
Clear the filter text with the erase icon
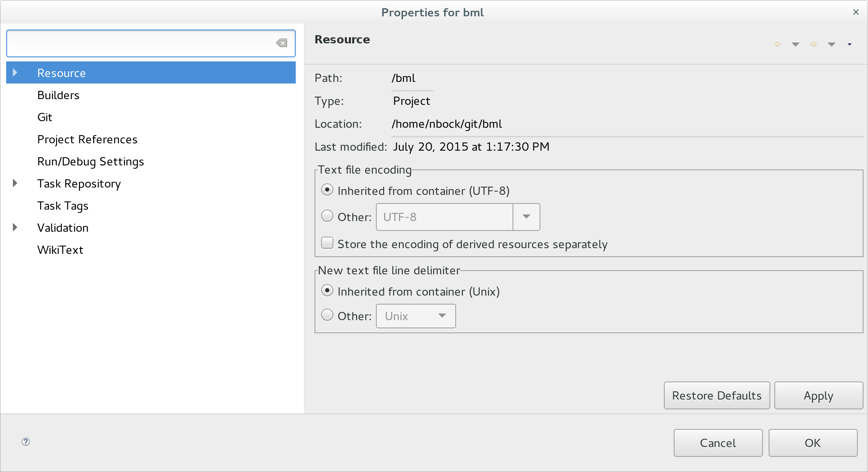pos(281,43)
